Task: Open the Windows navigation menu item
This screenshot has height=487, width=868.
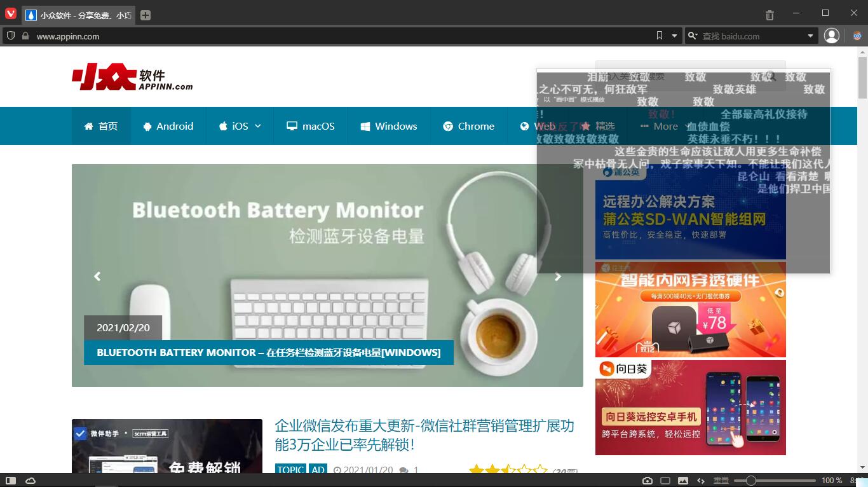Action: point(389,126)
